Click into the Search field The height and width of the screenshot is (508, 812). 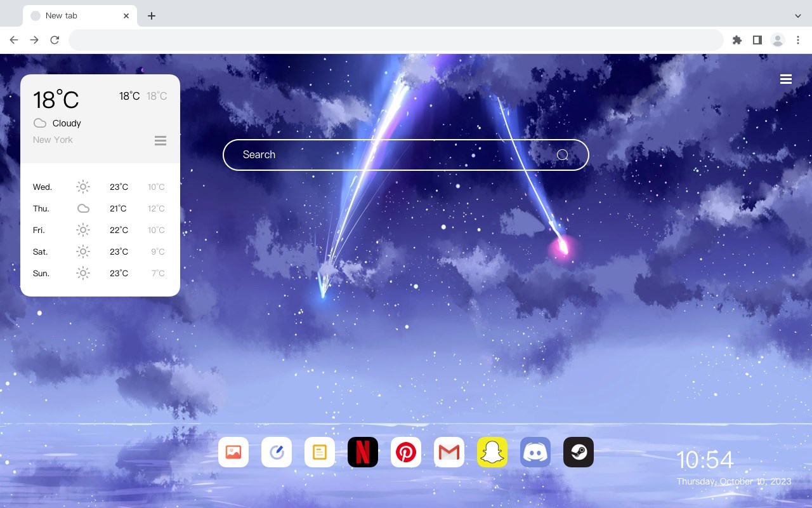(406, 155)
